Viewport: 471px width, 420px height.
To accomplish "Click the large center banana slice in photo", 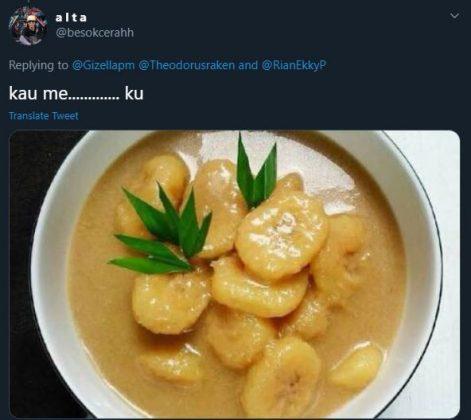I will click(281, 235).
